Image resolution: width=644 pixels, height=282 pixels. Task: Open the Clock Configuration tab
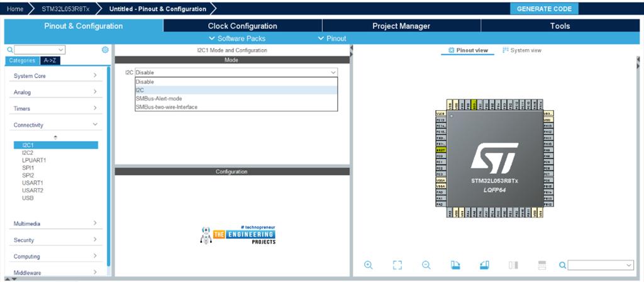(x=242, y=26)
